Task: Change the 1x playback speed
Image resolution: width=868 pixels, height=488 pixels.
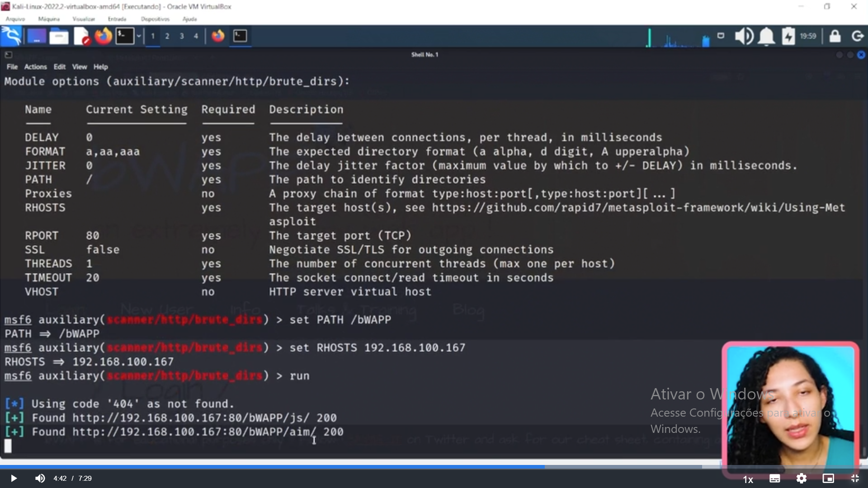Action: [x=748, y=479]
